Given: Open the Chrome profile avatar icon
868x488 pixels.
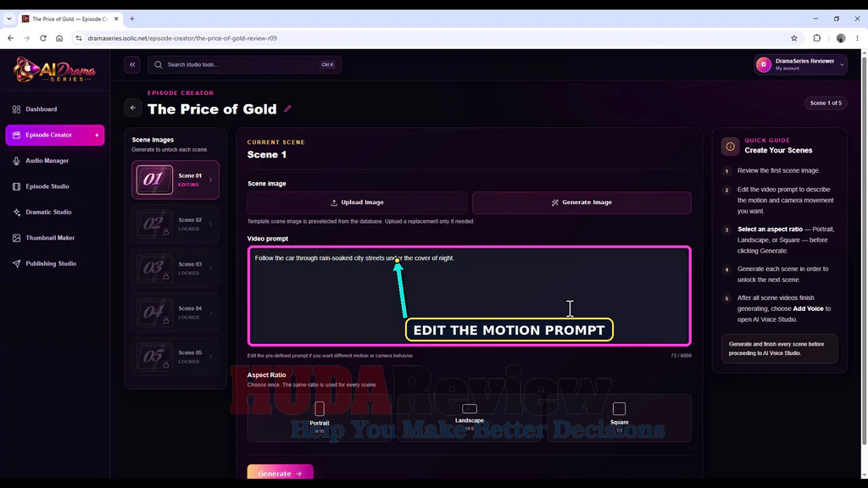Looking at the screenshot, I should [841, 38].
